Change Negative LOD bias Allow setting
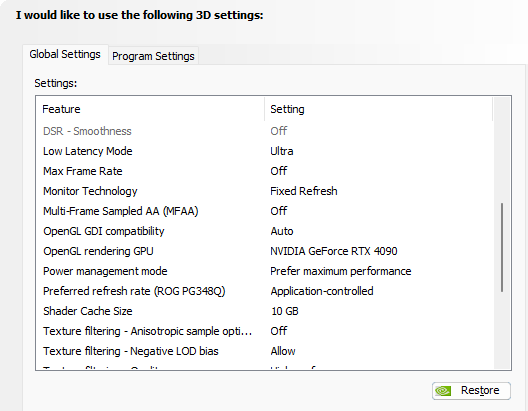528x411 pixels. [283, 351]
